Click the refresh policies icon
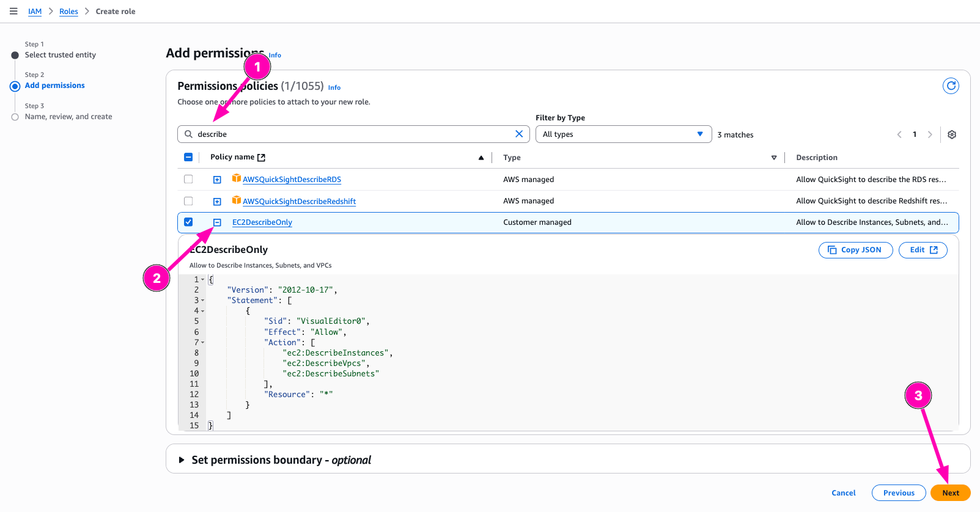Screen dimensions: 980x512 pos(951,86)
